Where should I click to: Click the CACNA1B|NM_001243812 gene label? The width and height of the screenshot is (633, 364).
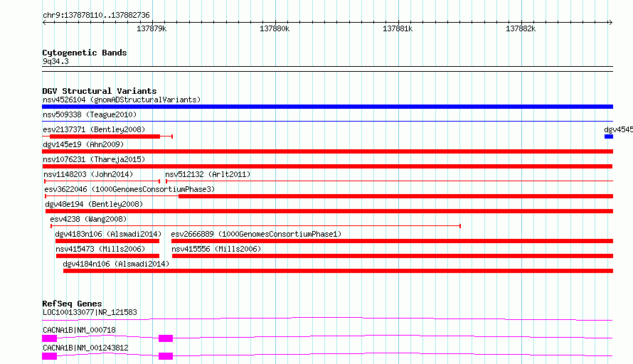85,348
